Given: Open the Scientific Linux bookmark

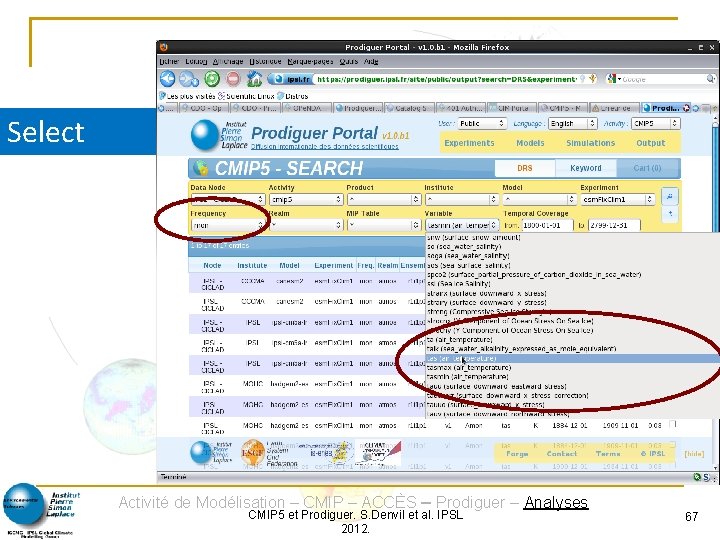Looking at the screenshot, I should (246, 96).
